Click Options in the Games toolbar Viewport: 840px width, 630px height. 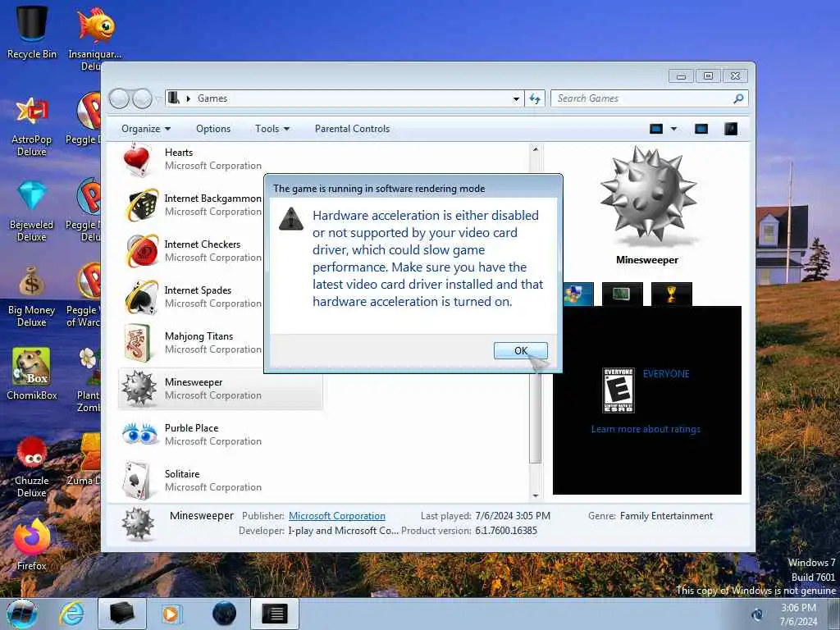[x=213, y=129]
